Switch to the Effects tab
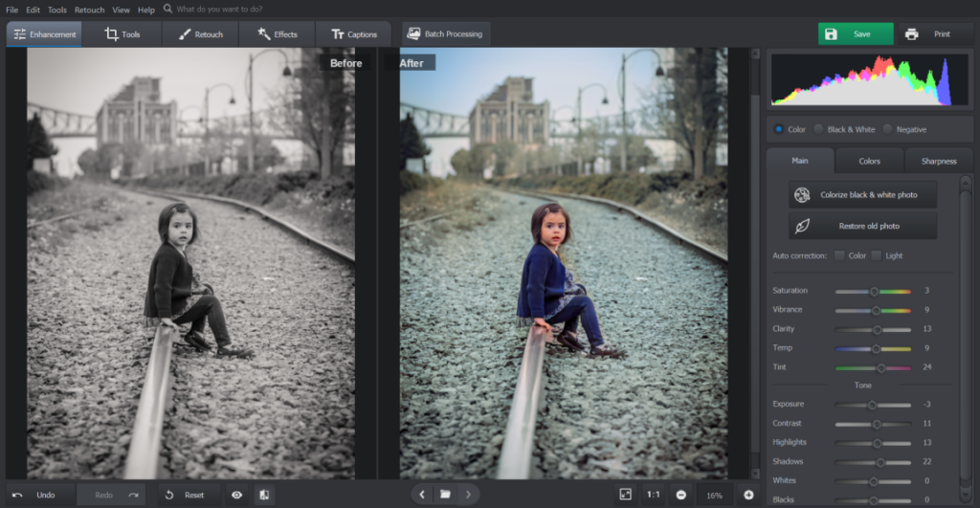Image resolution: width=980 pixels, height=508 pixels. point(277,34)
